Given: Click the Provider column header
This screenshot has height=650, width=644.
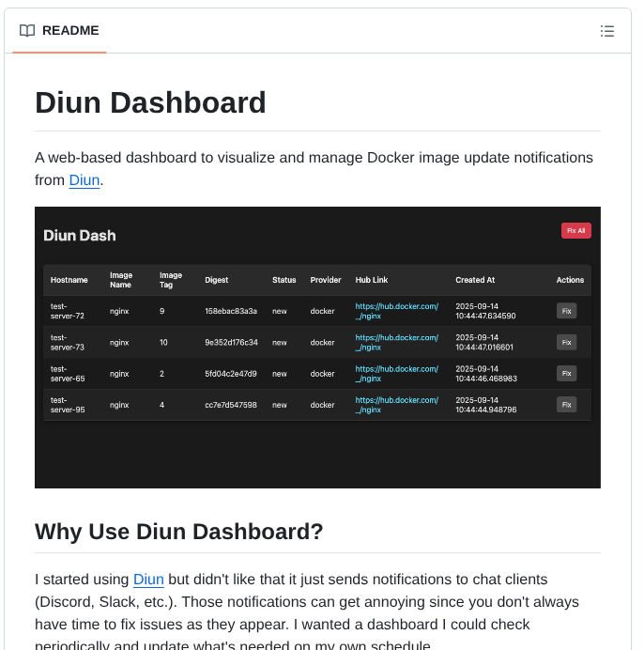Looking at the screenshot, I should (x=326, y=280).
